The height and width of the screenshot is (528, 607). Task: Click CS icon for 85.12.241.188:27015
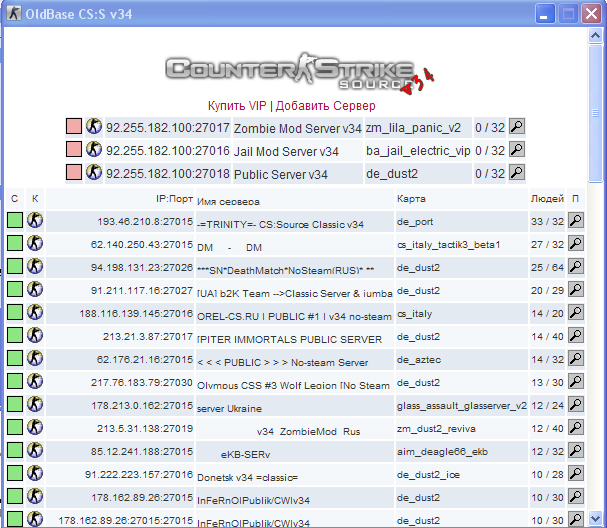pos(35,451)
